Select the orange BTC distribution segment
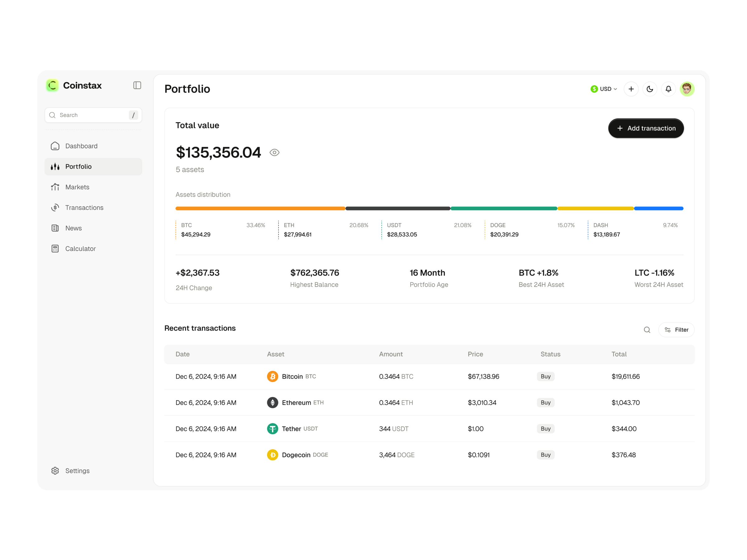This screenshot has width=747, height=560. [260, 208]
